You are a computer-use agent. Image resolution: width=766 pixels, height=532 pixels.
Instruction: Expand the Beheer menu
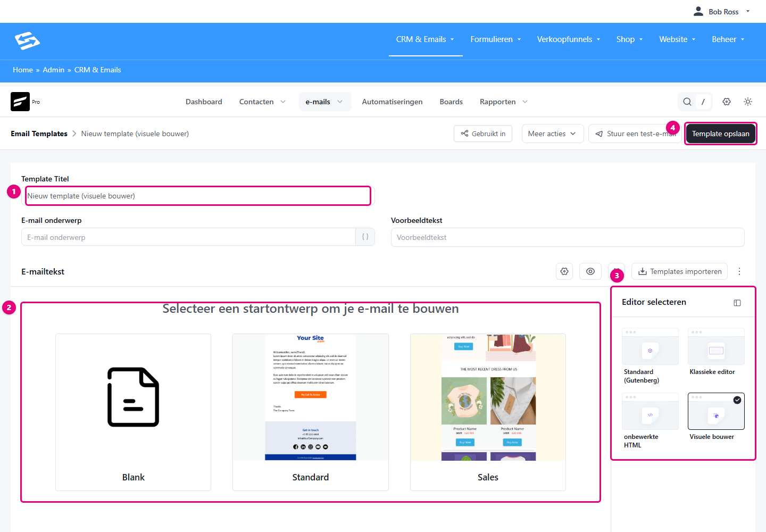(728, 39)
